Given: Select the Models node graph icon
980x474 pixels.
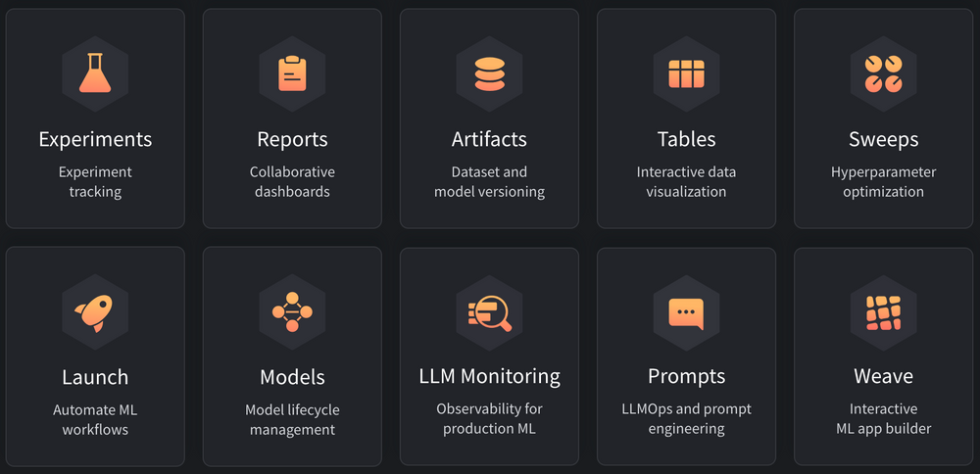Looking at the screenshot, I should 292,311.
